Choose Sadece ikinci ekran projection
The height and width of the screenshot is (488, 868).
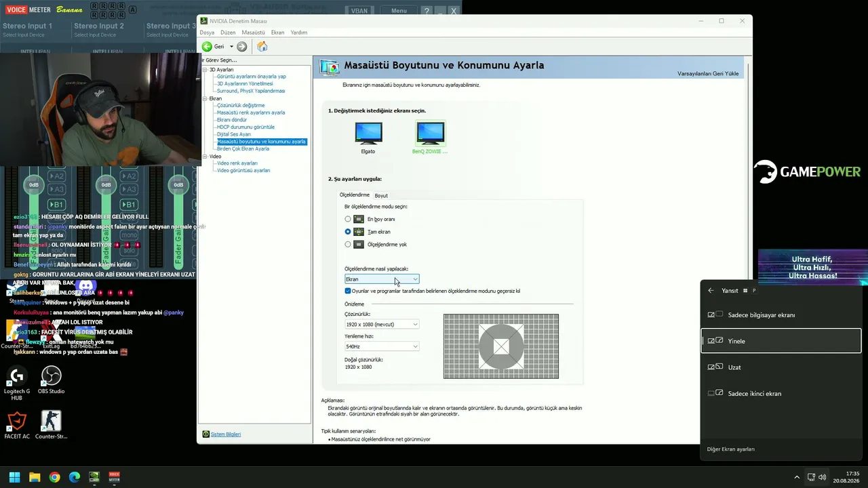pyautogui.click(x=781, y=393)
